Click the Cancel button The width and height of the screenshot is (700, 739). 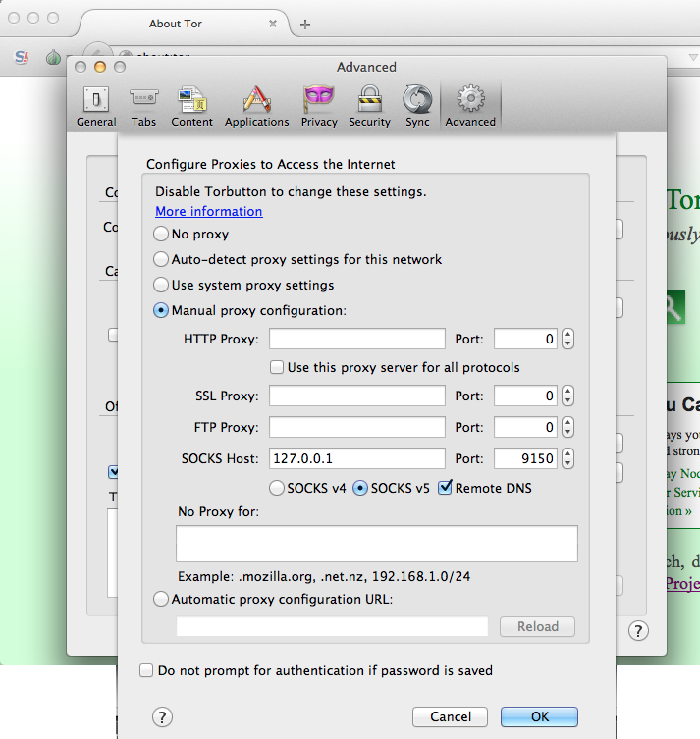[451, 716]
